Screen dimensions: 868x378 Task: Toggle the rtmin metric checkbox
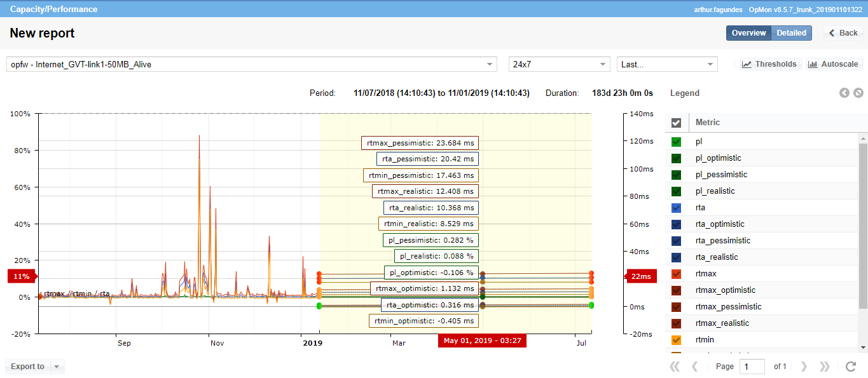pos(677,340)
